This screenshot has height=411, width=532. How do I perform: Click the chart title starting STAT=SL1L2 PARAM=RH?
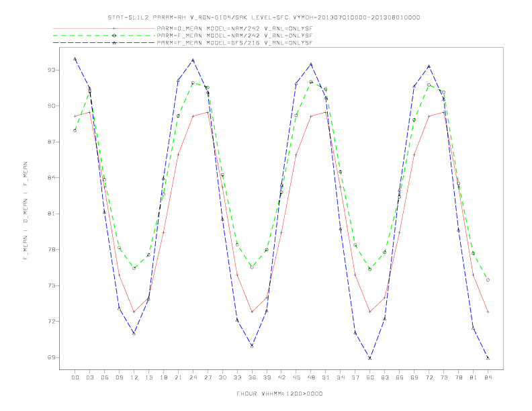coord(263,17)
